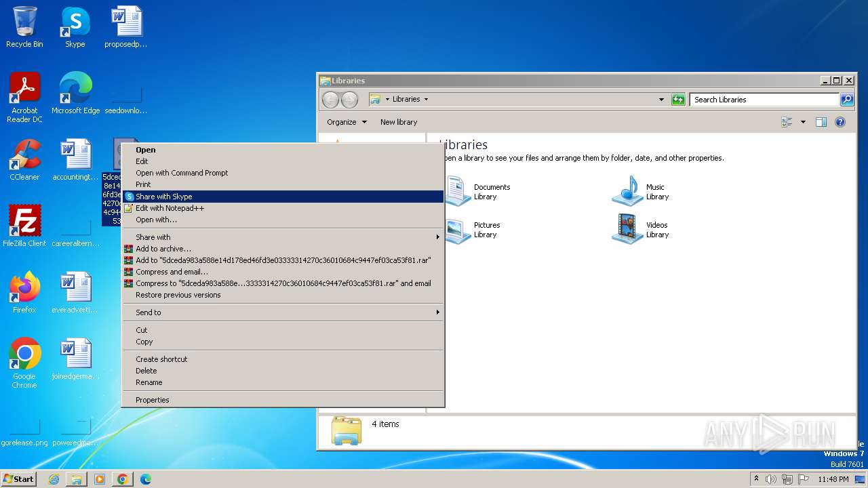The image size is (868, 488).
Task: Click the Search Libraries input field
Action: [765, 100]
